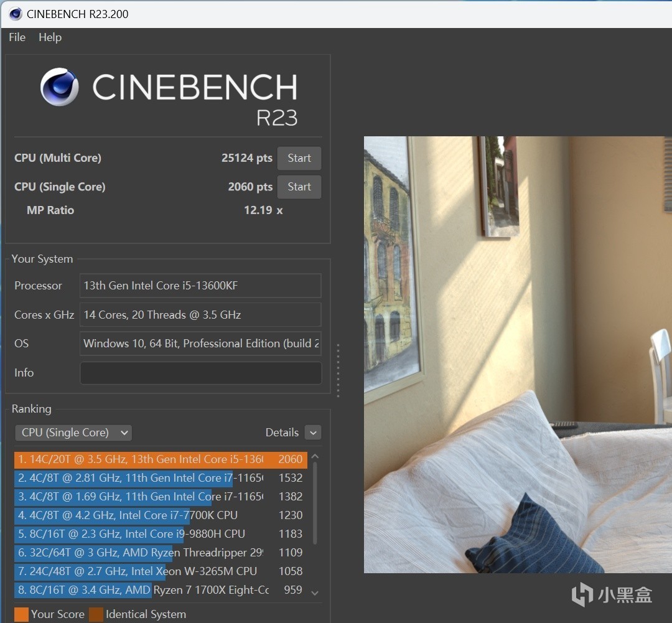Click the orange Your Score swatch

21,614
